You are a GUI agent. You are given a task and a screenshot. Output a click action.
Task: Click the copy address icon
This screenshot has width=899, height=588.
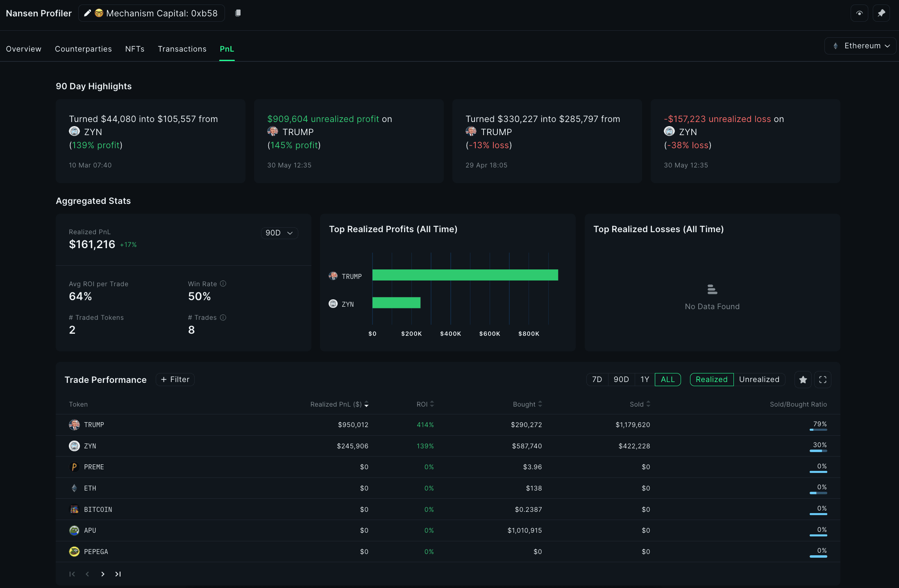tap(238, 13)
